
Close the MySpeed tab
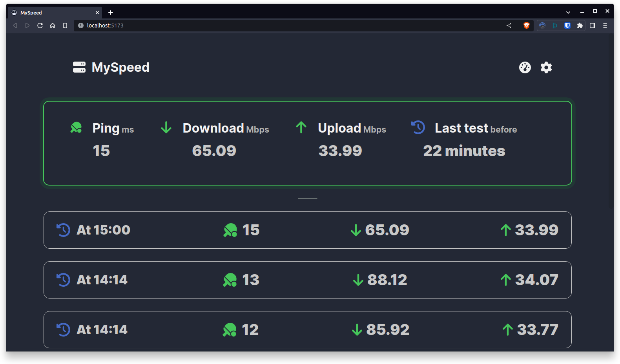[x=97, y=13]
